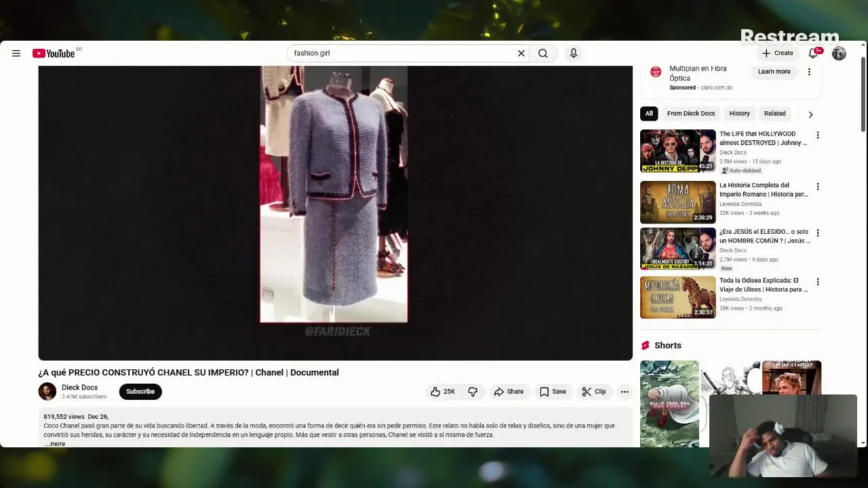Share this video
This screenshot has height=488, width=868.
pyautogui.click(x=509, y=392)
